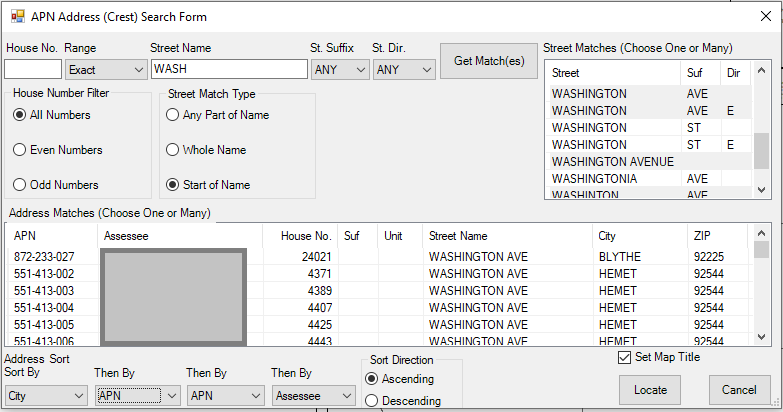The height and width of the screenshot is (412, 783).
Task: Open the Assessee Then By dropdown
Action: click(313, 396)
